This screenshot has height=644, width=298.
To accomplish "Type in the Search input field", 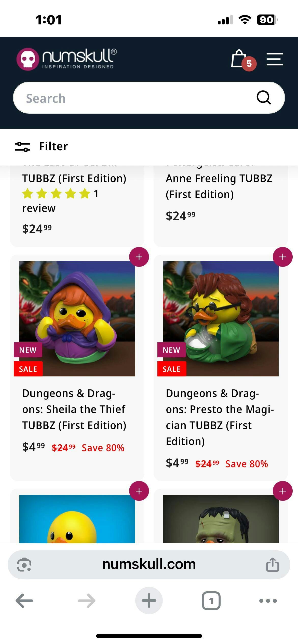I will point(132,98).
